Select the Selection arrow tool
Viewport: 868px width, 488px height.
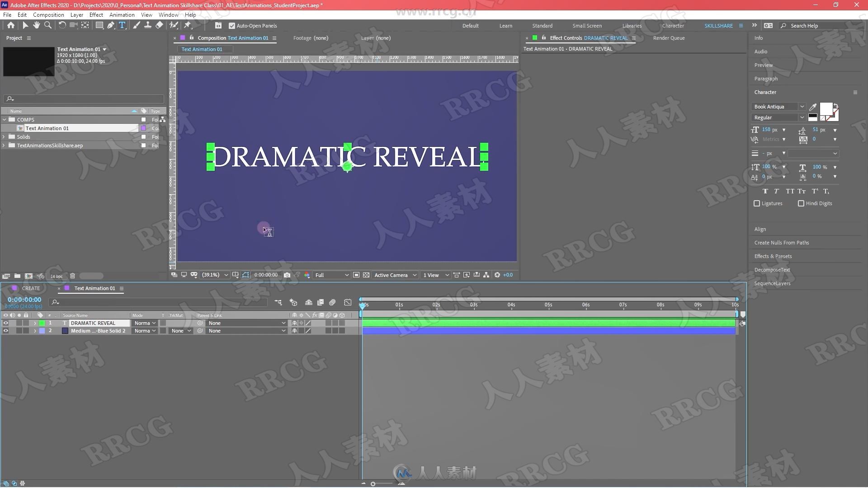(x=25, y=25)
